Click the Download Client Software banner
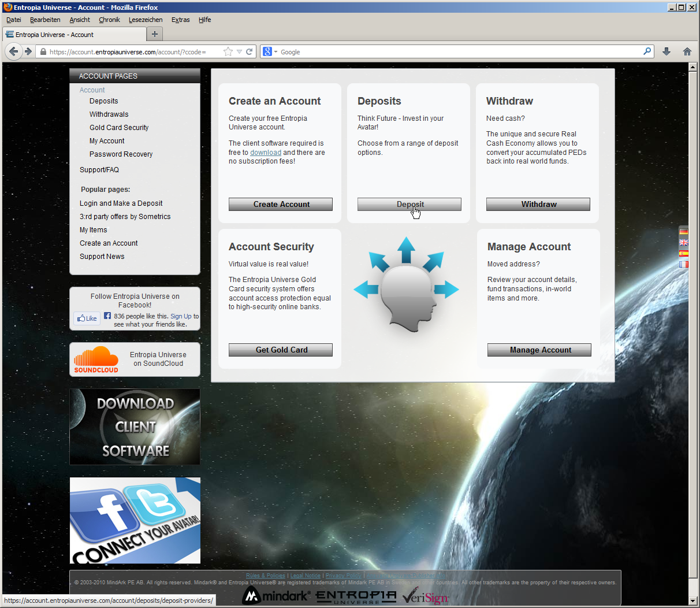700x608 pixels. [135, 427]
